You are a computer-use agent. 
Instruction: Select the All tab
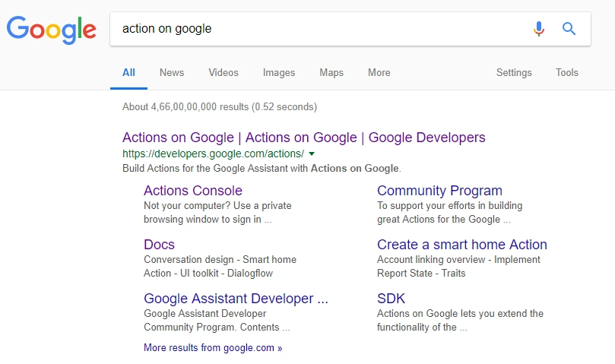(128, 72)
